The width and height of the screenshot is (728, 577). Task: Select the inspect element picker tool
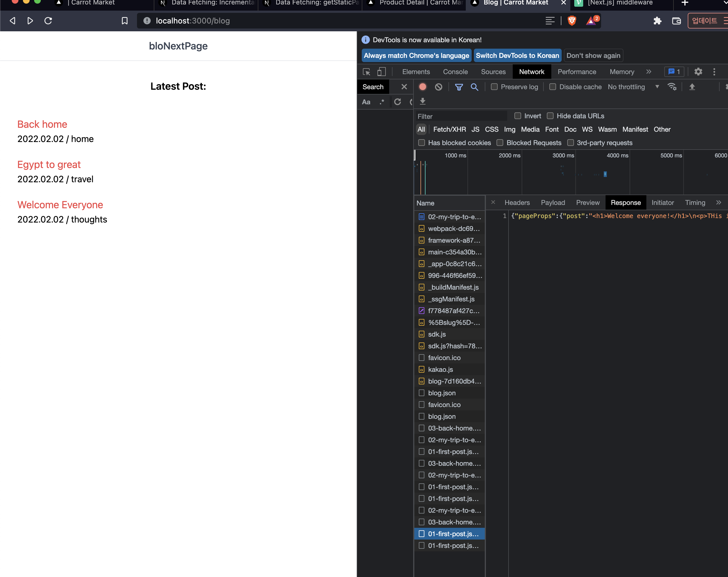[366, 72]
